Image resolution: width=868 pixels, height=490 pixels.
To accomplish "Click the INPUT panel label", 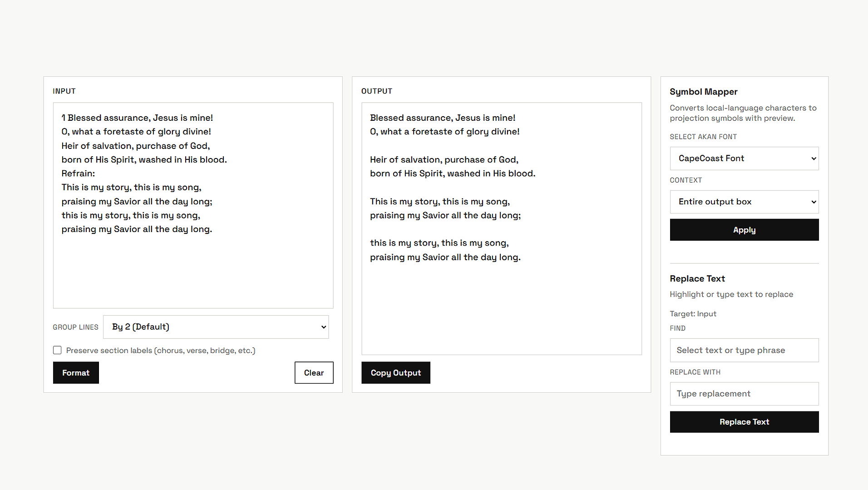I will click(64, 91).
